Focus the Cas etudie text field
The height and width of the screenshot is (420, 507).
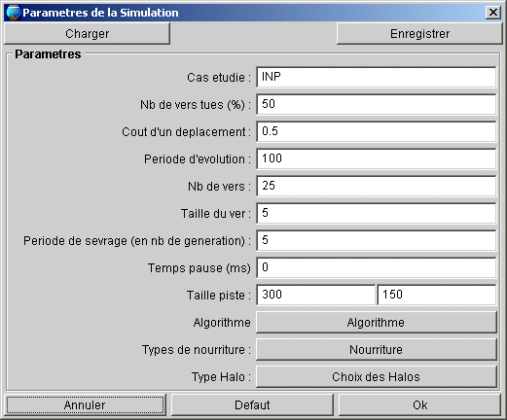coord(377,77)
